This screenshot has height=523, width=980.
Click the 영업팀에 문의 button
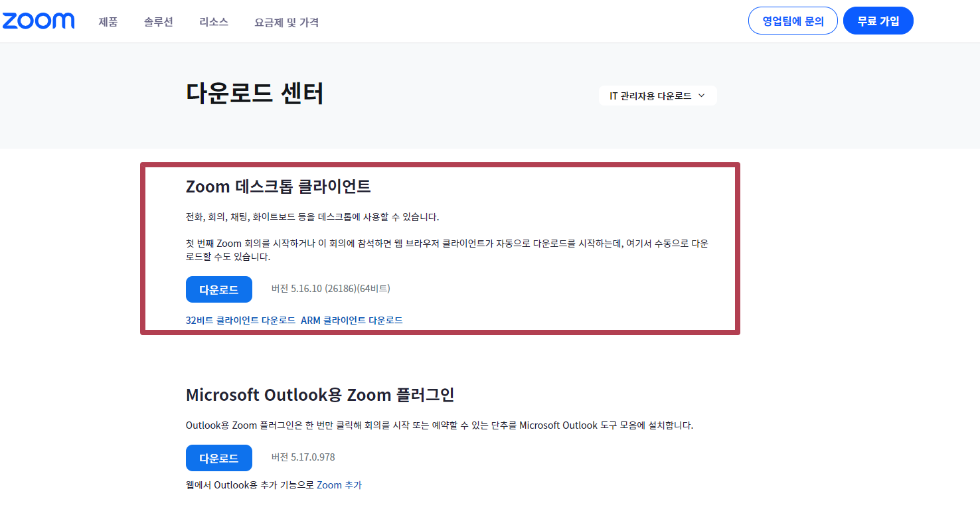tap(793, 21)
